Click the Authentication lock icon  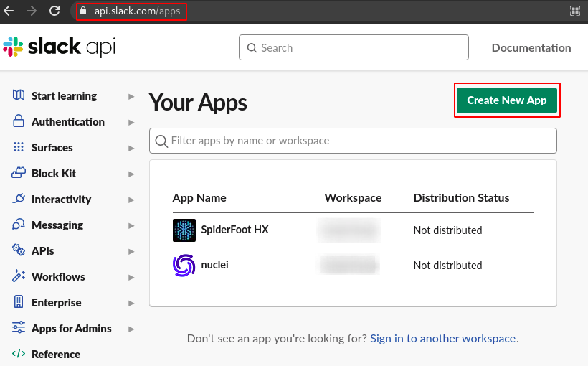[19, 121]
